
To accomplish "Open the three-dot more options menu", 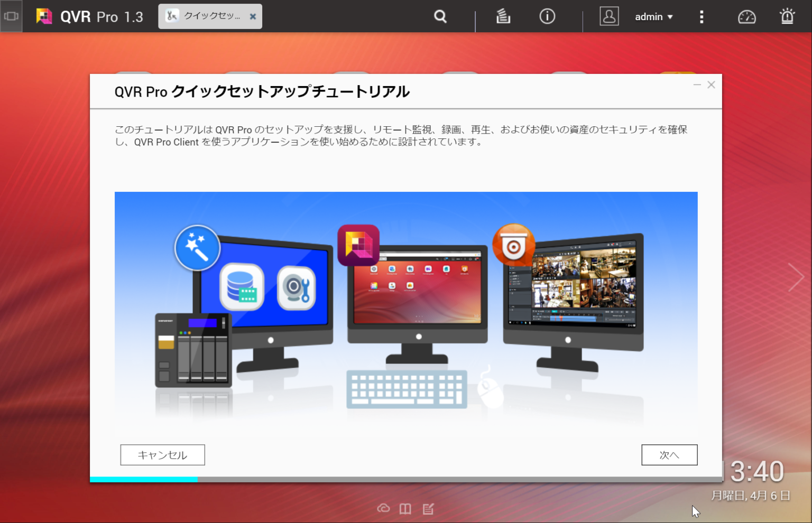I will [x=702, y=17].
